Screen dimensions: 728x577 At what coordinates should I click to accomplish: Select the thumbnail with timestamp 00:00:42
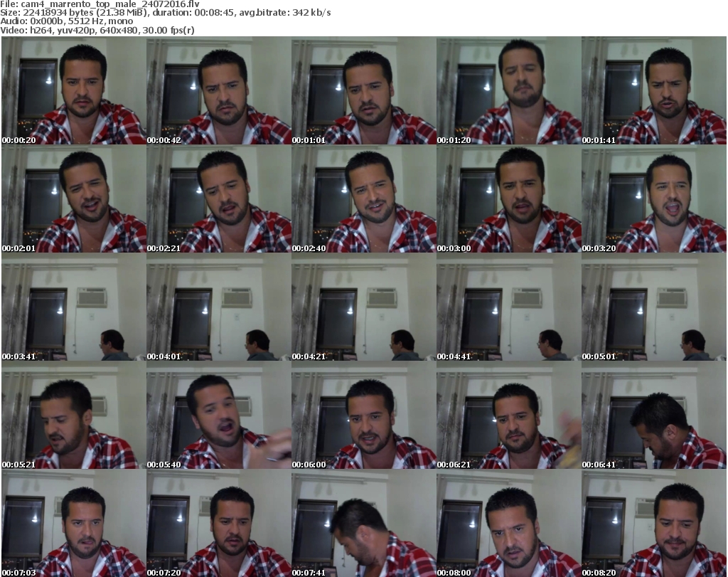(219, 90)
